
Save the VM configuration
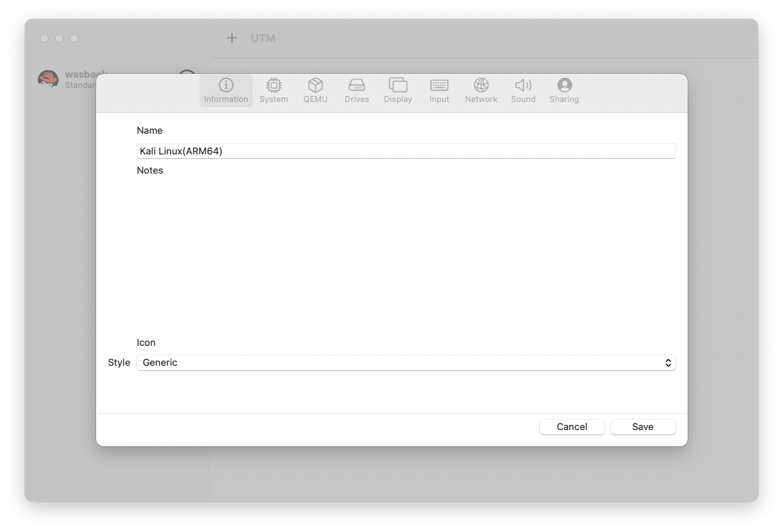[643, 426]
